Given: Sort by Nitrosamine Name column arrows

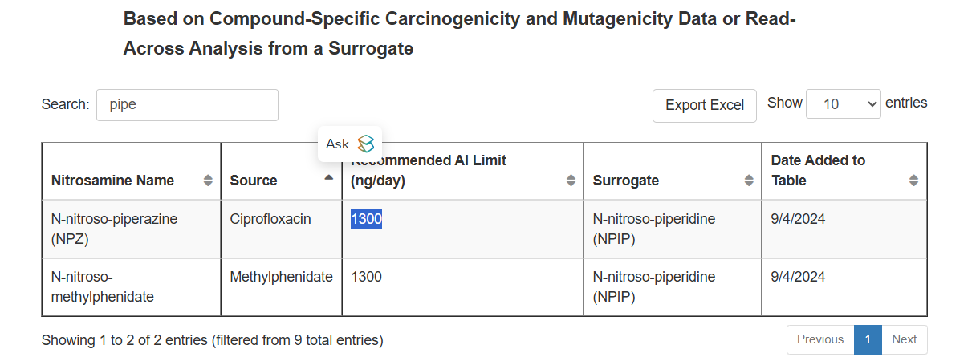Looking at the screenshot, I should pyautogui.click(x=209, y=181).
